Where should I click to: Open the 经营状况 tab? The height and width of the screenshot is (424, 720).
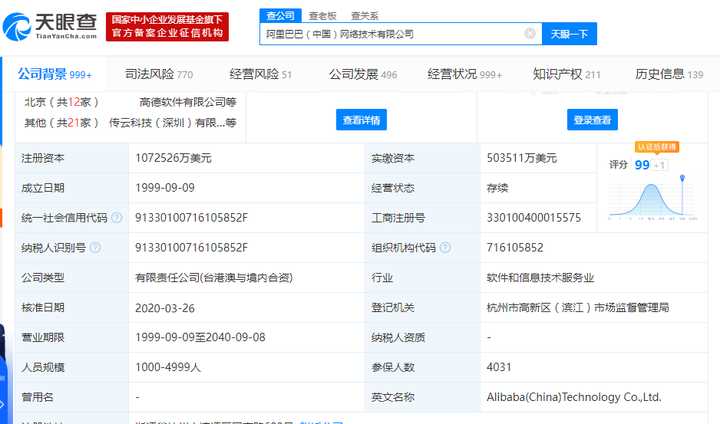(465, 74)
